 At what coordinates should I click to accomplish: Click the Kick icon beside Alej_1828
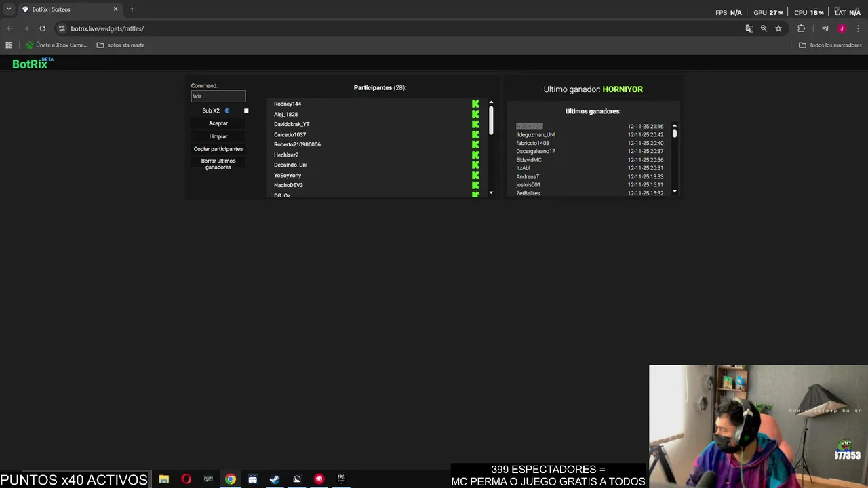click(475, 114)
